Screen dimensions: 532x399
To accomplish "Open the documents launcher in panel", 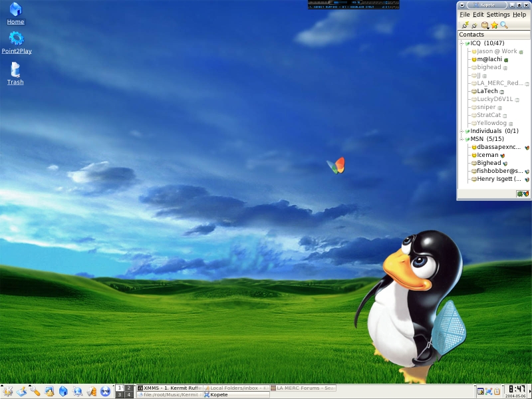I will 91,392.
